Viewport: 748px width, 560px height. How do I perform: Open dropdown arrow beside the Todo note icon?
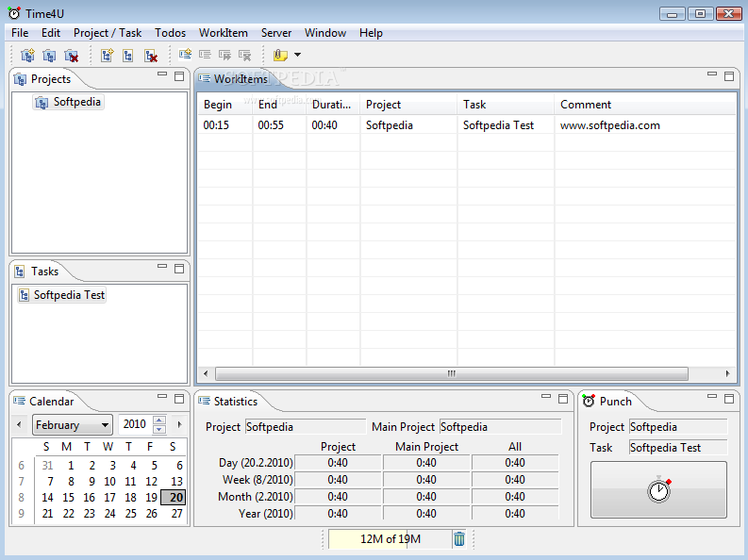298,55
